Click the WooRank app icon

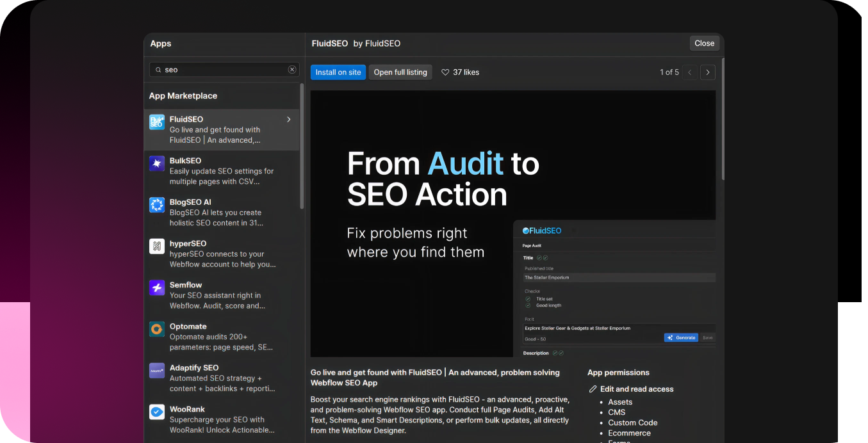point(157,412)
